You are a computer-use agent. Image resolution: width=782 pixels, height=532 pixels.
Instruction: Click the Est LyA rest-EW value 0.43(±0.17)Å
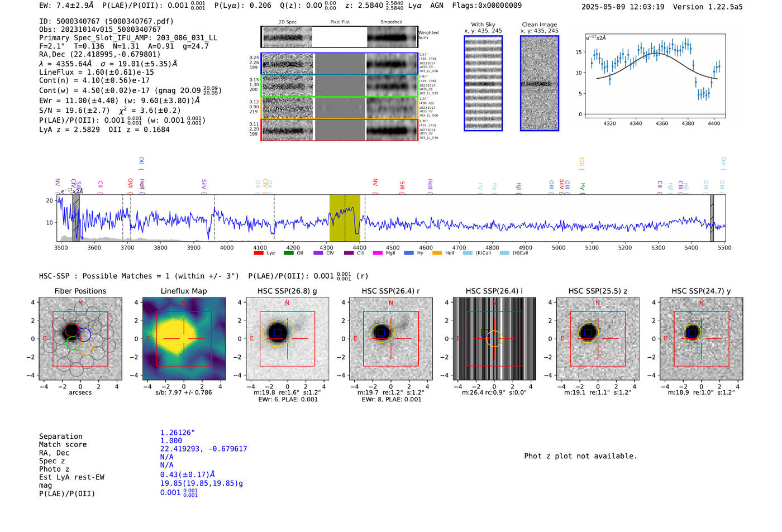(x=188, y=475)
